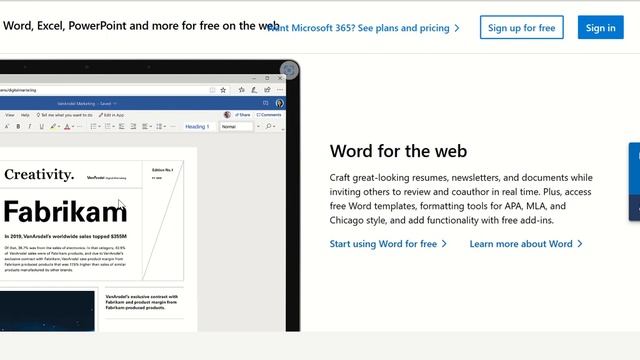640x360 pixels.
Task: Open the Find magnifier dropdown arrow
Action: (x=274, y=126)
